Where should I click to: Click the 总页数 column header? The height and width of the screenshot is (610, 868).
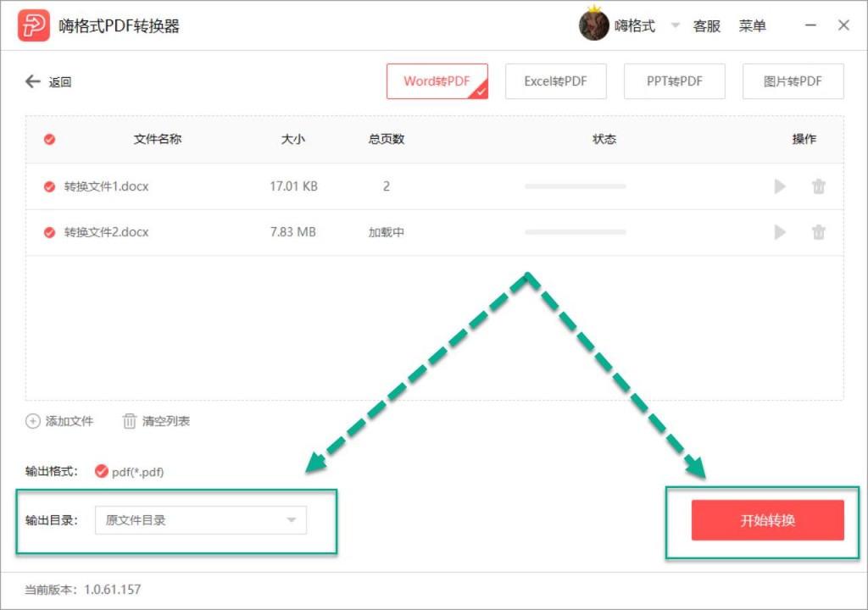(x=387, y=139)
